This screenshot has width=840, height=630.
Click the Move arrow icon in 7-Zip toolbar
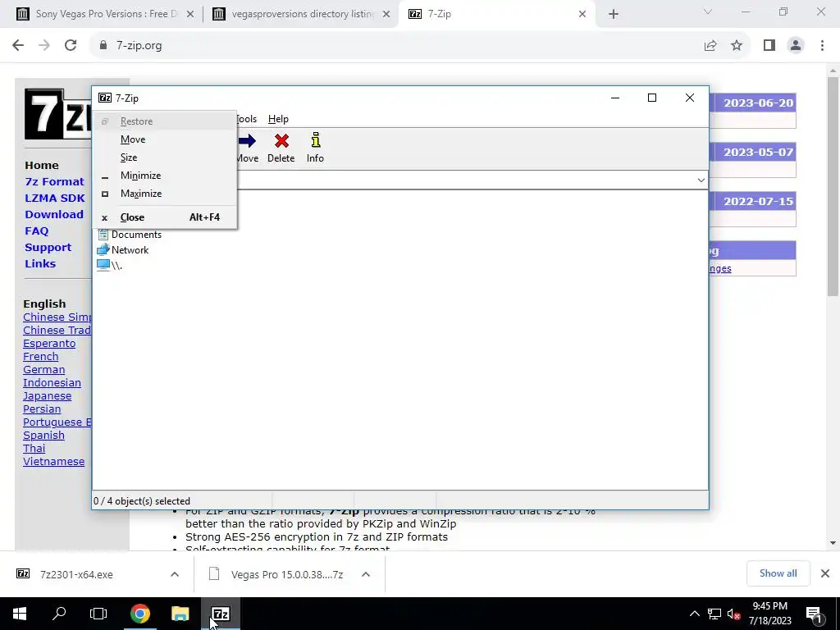(248, 141)
